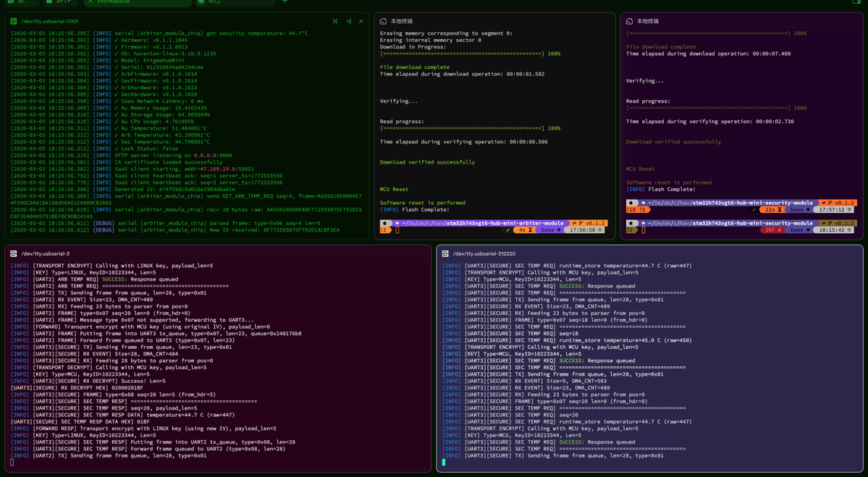Click the input cursor in the arbiter-module terminal

coord(397,229)
